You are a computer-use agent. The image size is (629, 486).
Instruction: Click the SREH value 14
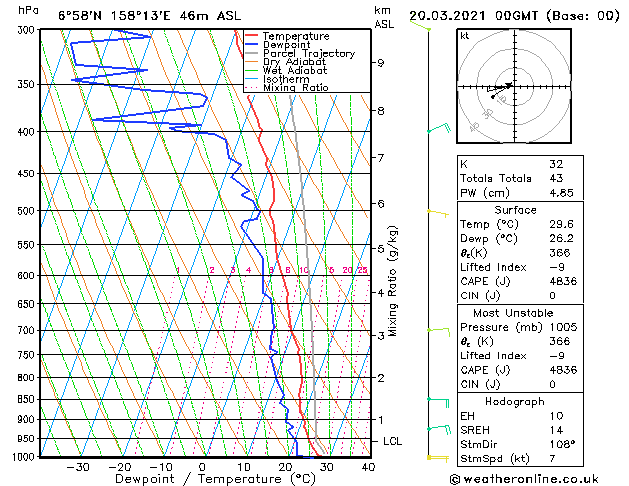[x=556, y=430]
